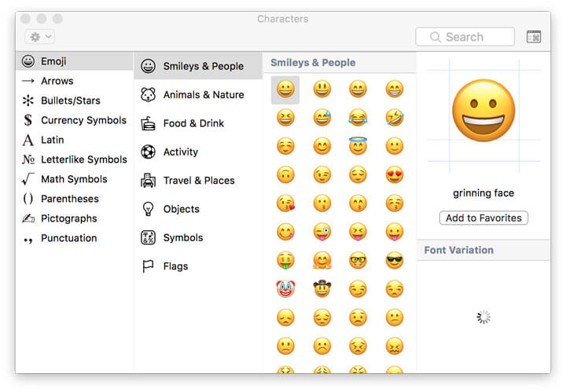Open the Math Symbols section
The width and height of the screenshot is (566, 392).
tap(75, 179)
